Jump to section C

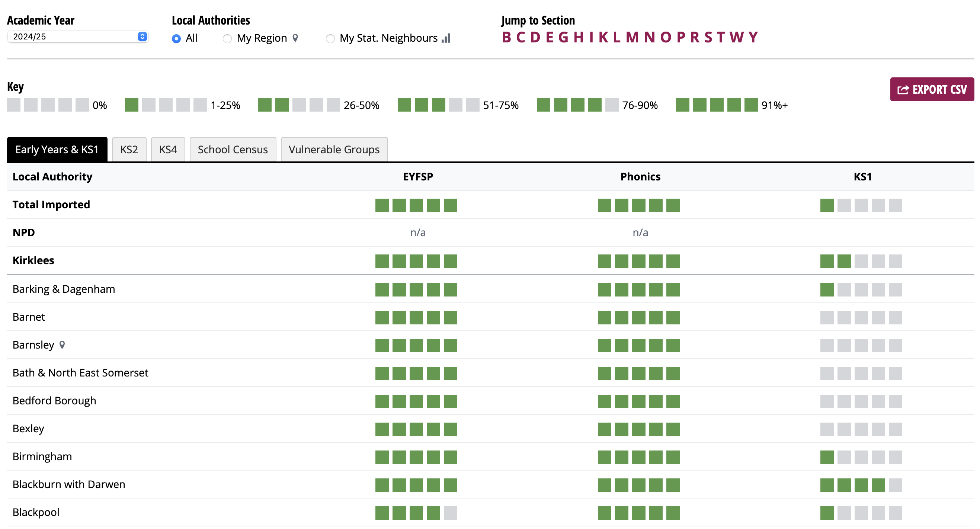pos(521,37)
